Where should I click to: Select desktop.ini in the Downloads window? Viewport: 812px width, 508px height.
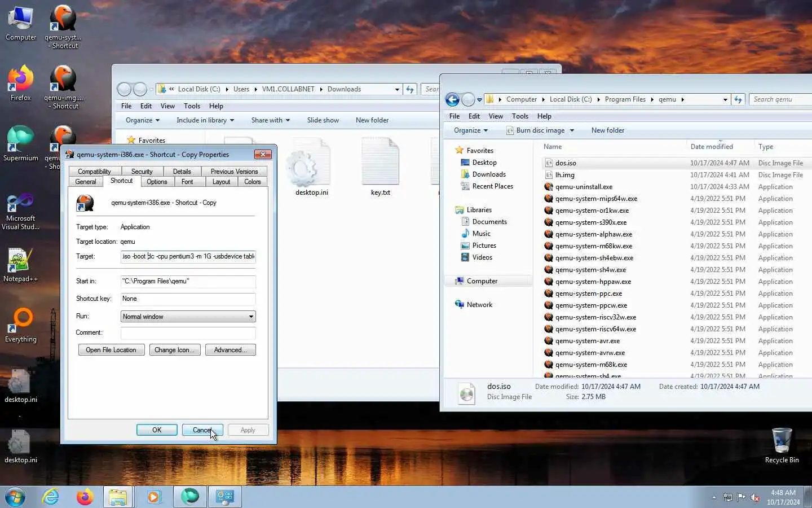coord(311,167)
